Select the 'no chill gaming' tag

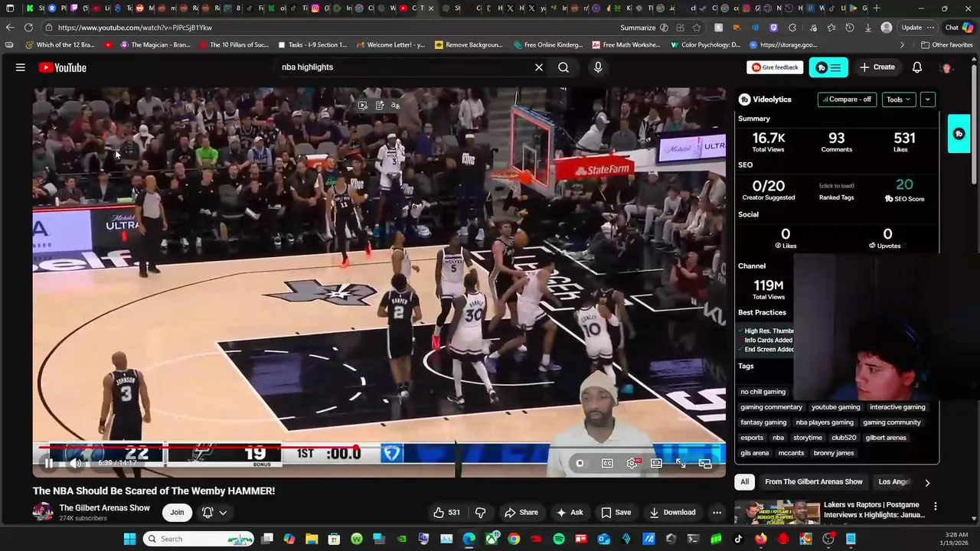pos(763,392)
